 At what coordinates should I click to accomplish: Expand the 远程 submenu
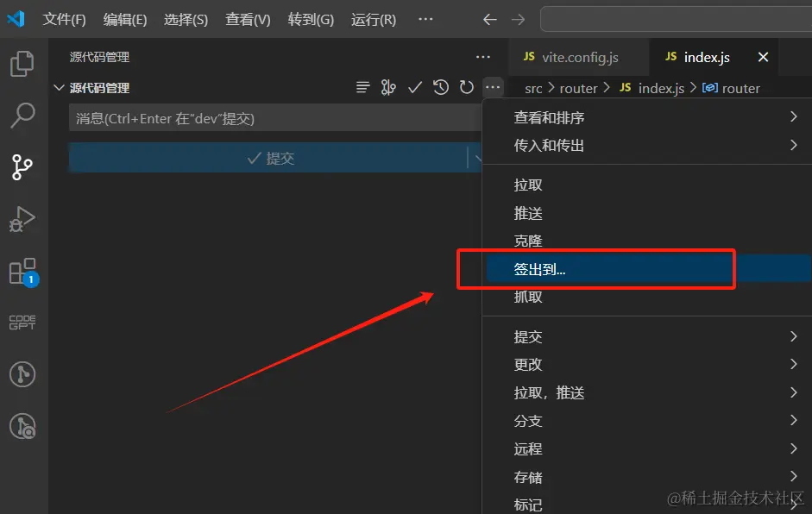(647, 448)
